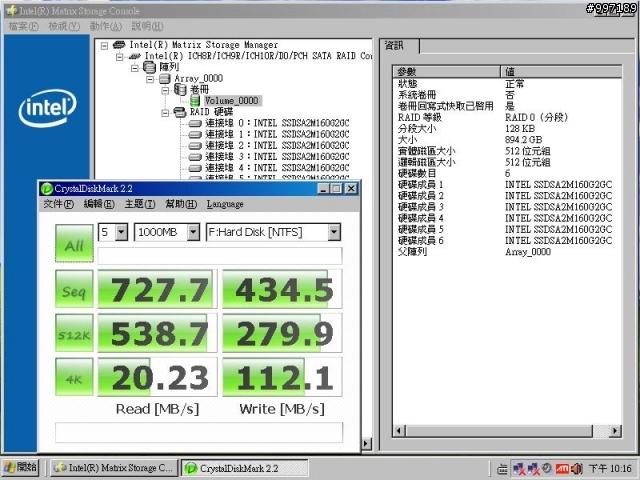The image size is (640, 480).
Task: Collapse the Intel Matrix Storage Manager root node
Action: pyautogui.click(x=104, y=45)
